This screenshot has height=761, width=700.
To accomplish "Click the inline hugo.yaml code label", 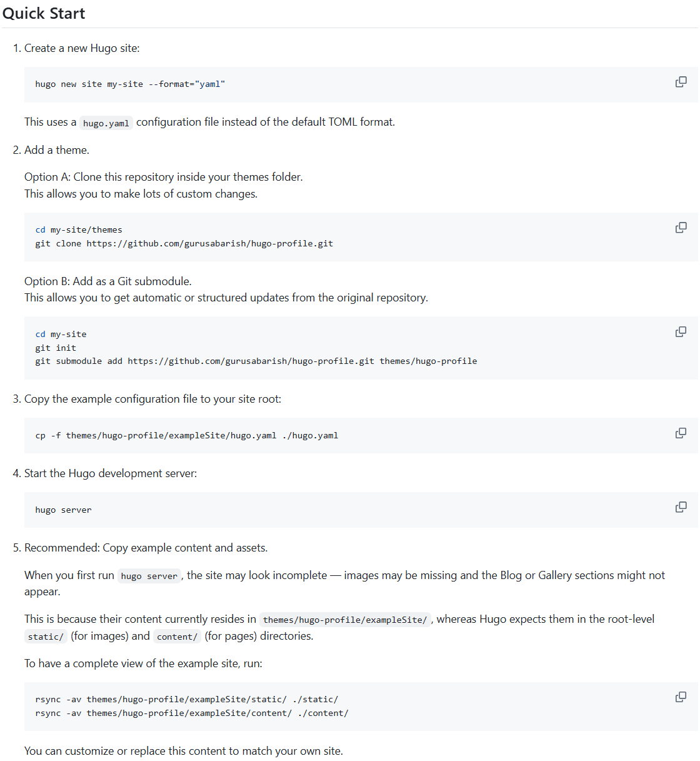I will tap(106, 123).
